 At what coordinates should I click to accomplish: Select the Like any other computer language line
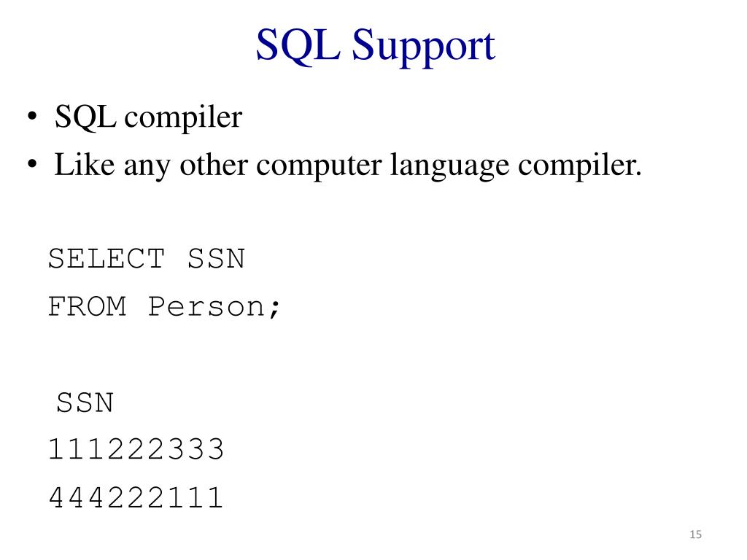pos(348,166)
